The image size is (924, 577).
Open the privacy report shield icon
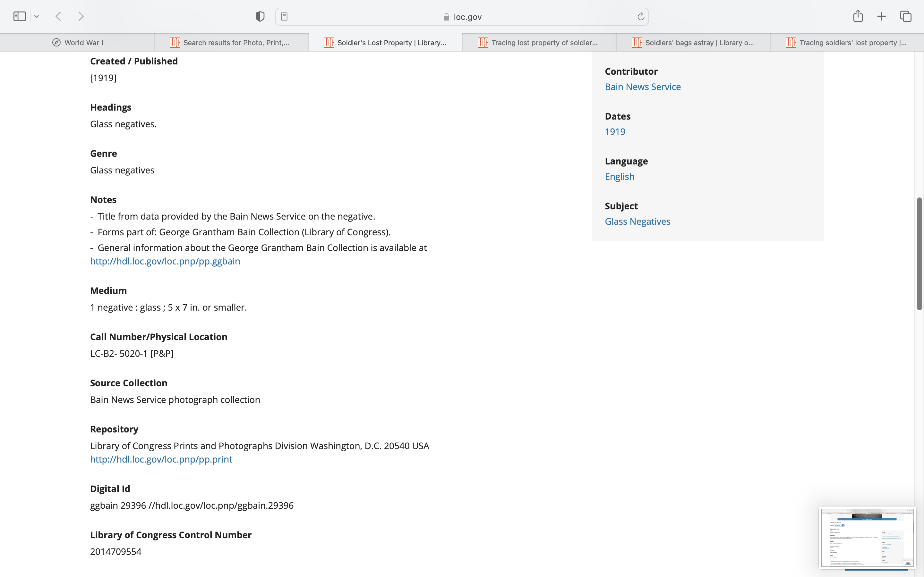pos(260,16)
